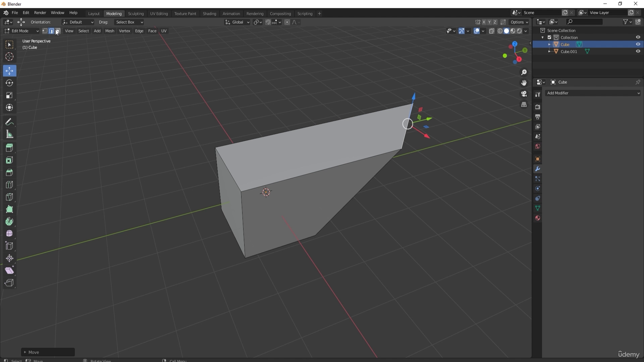Toggle X-ray display

coord(492,31)
